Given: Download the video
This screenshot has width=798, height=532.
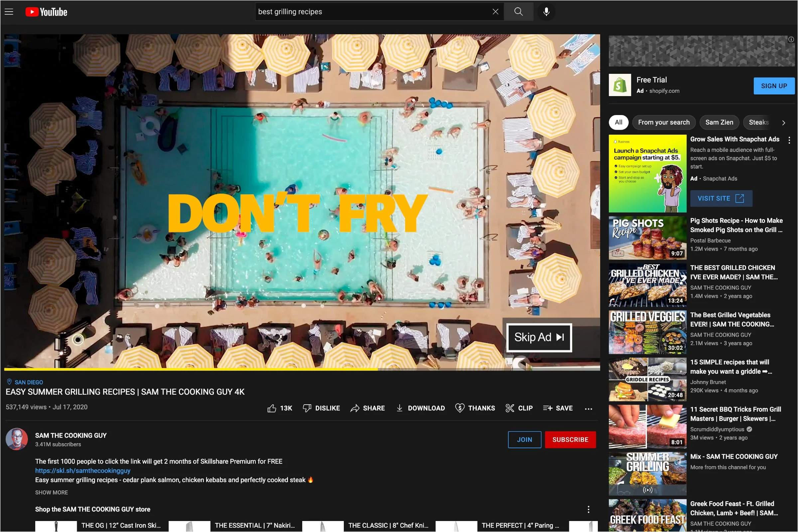Looking at the screenshot, I should [x=420, y=408].
